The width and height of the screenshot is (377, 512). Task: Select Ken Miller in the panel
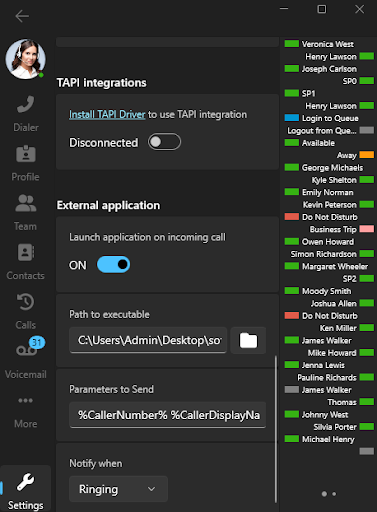(x=347, y=328)
